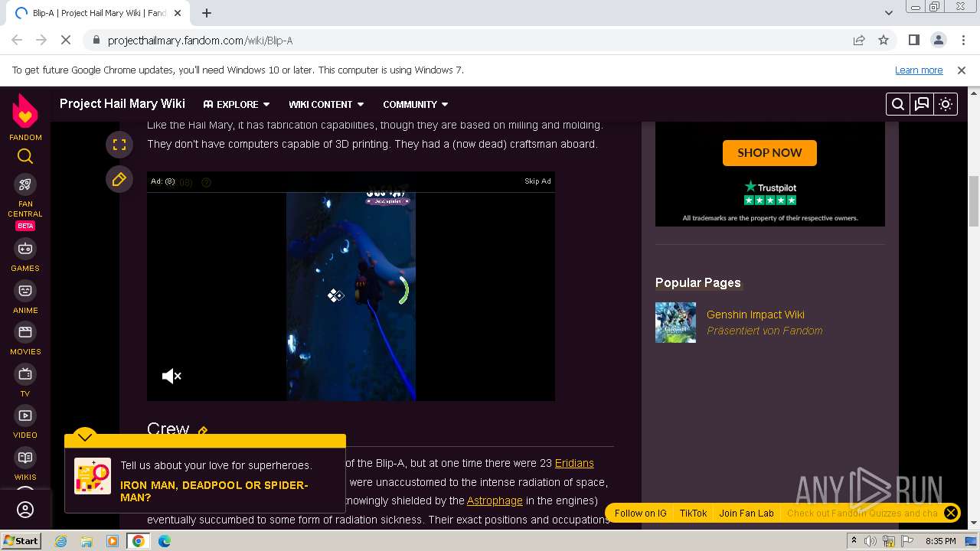Viewport: 980px width, 551px height.
Task: Open Windows Media Player from taskbar
Action: pyautogui.click(x=113, y=541)
